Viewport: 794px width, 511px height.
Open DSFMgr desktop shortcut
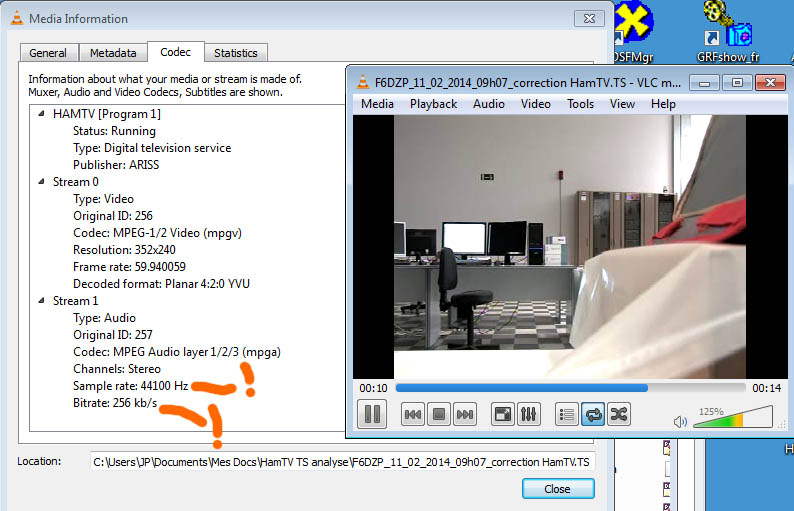633,31
